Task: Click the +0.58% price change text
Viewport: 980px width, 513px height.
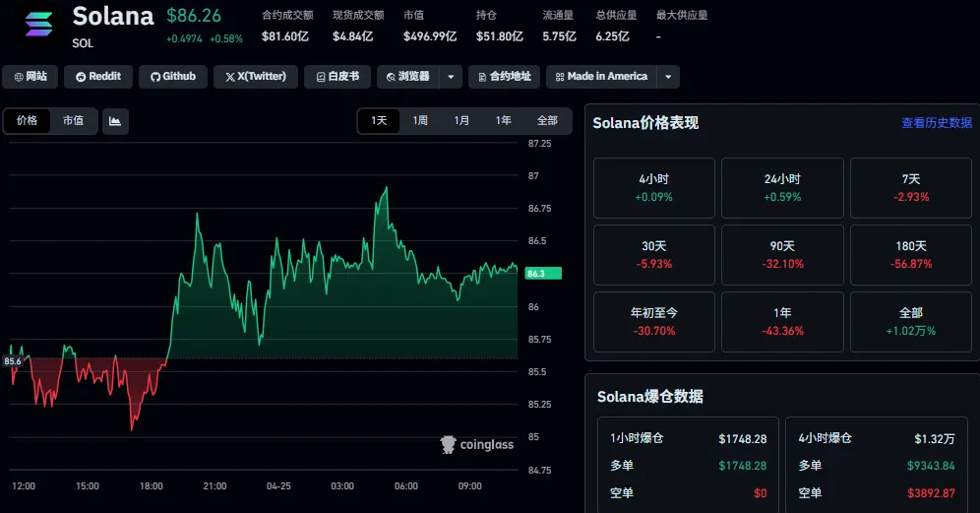Action: tap(226, 38)
